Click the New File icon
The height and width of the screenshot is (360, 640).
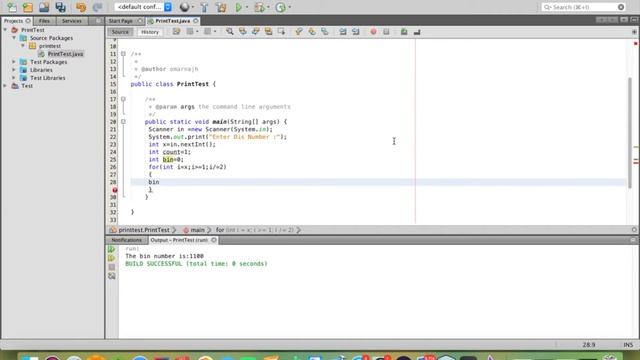click(12, 7)
